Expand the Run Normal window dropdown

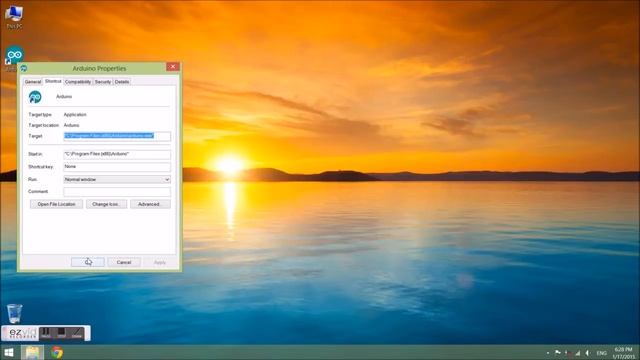(x=117, y=179)
